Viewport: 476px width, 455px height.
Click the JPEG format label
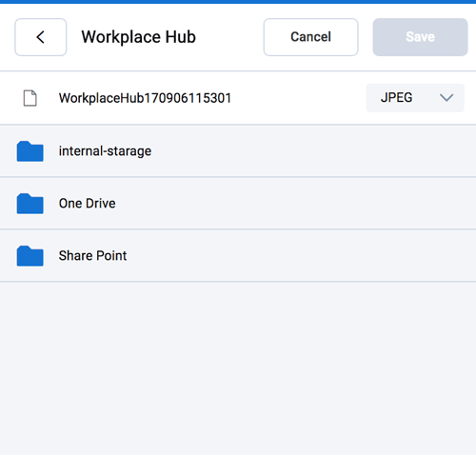[x=397, y=97]
